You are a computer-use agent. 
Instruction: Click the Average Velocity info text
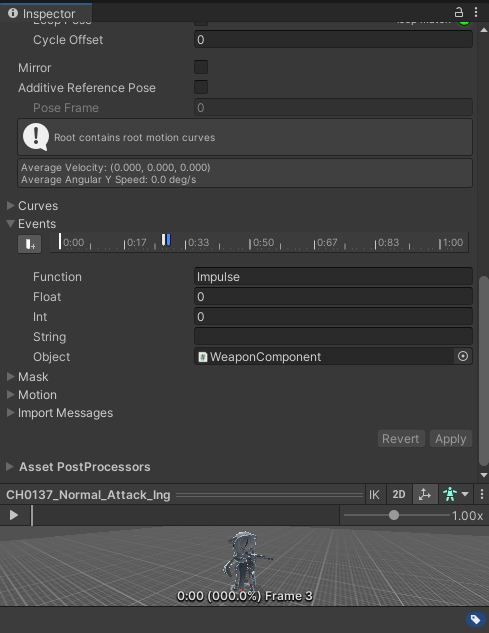click(x=115, y=167)
